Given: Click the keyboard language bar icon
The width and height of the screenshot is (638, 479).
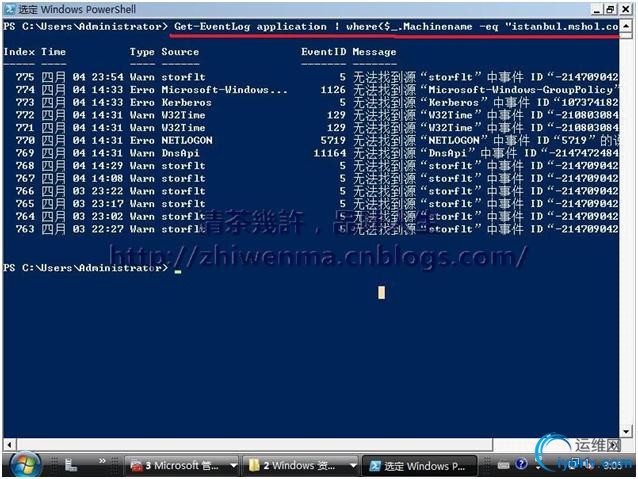Looking at the screenshot, I should pos(503,465).
